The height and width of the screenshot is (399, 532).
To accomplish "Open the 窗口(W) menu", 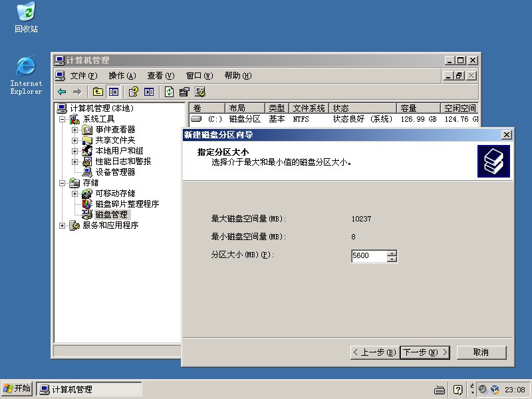I will 199,76.
